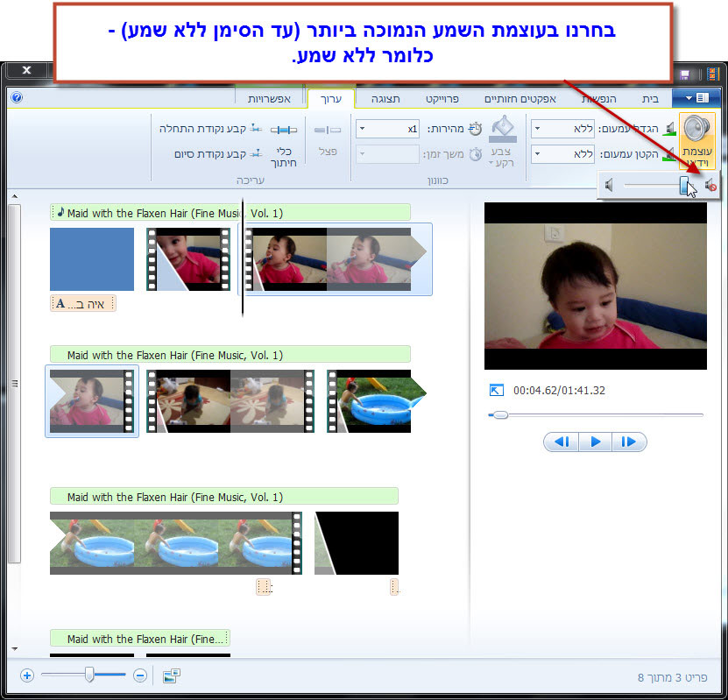Click the preview seek bar handle
Viewport: 728px width, 700px height.
tap(500, 414)
